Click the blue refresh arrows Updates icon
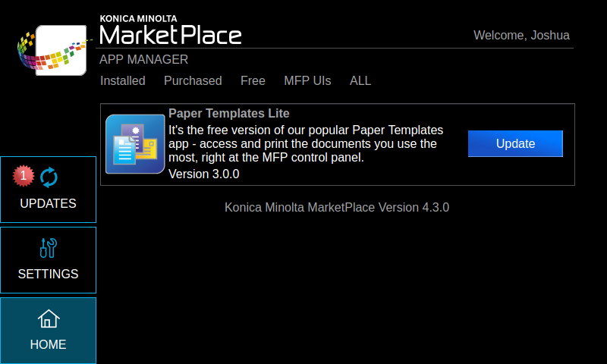 [x=49, y=177]
